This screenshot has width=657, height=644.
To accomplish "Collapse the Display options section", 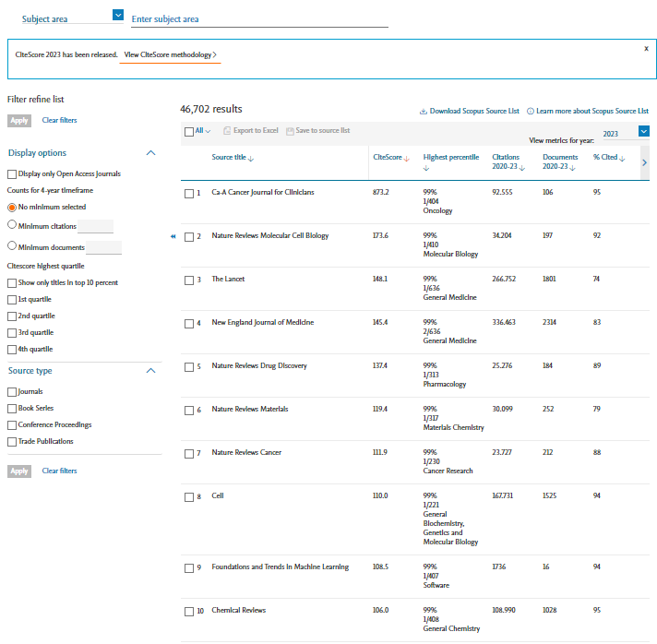I will click(x=150, y=153).
